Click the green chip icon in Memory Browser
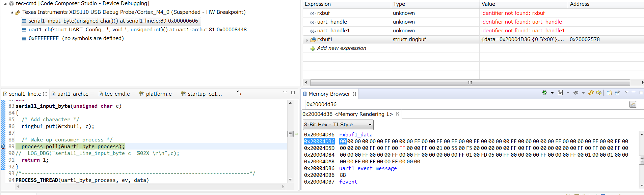 point(544,93)
